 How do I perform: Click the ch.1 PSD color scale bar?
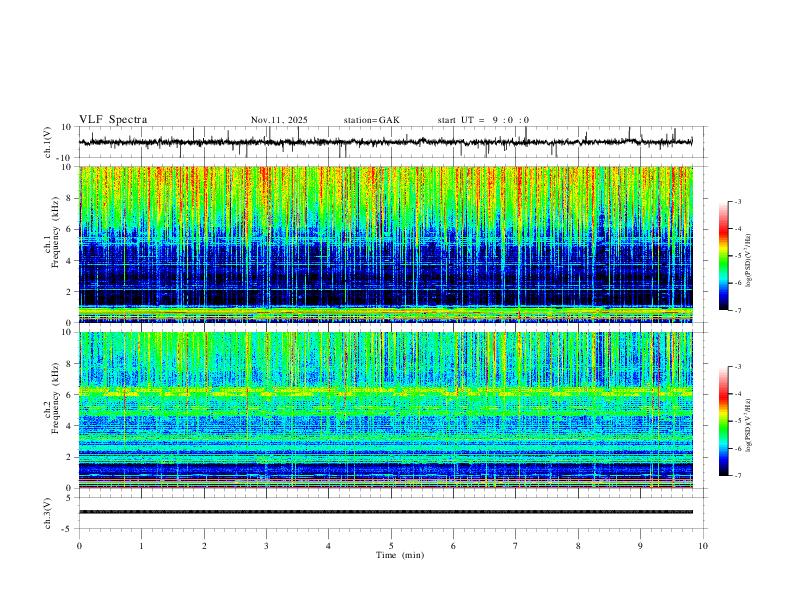[724, 256]
